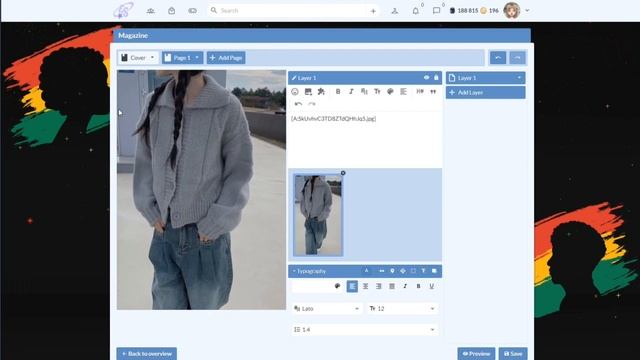
Task: Click the puzzle piece widget icon
Action: (321, 92)
